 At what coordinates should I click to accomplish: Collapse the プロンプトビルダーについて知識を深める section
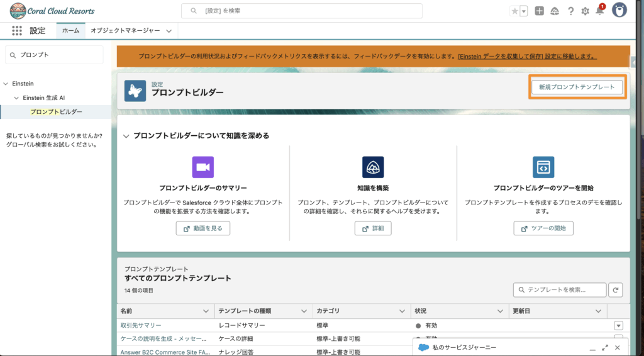[x=126, y=136]
